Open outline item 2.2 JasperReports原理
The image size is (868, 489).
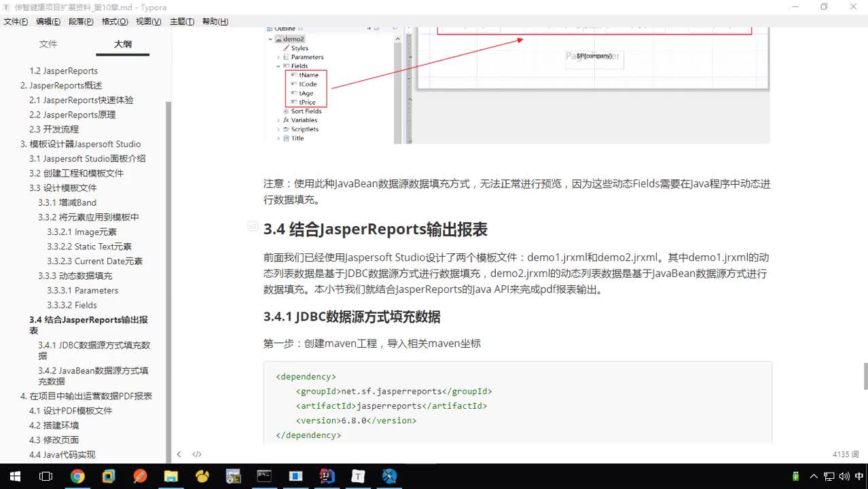point(73,115)
